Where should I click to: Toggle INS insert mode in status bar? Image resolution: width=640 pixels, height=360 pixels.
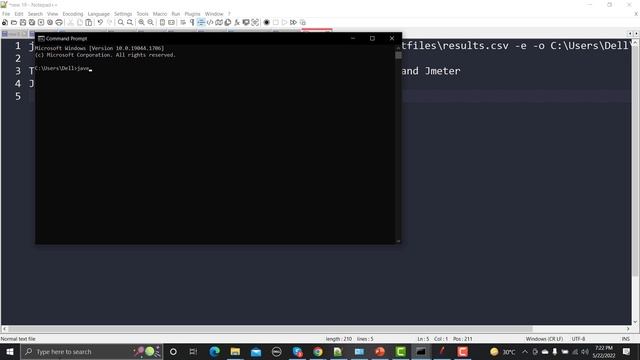[625, 339]
